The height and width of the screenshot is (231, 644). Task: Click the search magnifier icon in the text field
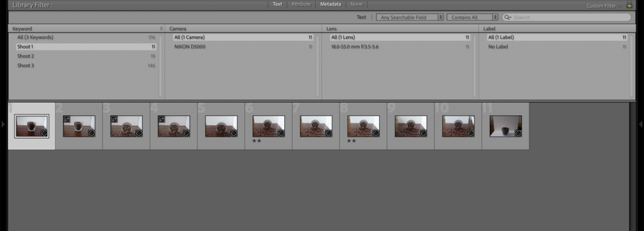click(x=508, y=17)
